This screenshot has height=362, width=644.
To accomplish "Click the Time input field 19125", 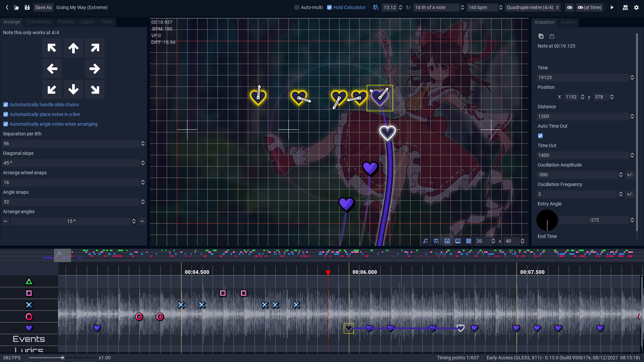I will [x=583, y=77].
